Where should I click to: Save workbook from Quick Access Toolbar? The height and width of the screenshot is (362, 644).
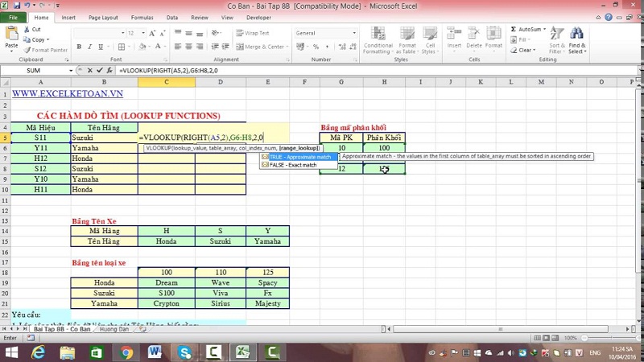click(17, 6)
